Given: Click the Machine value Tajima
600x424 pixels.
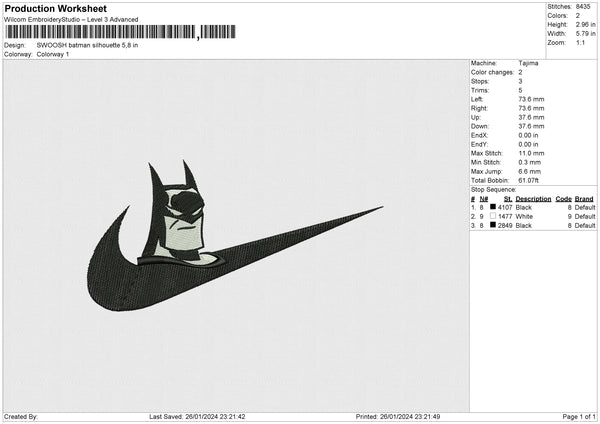Looking at the screenshot, I should (x=528, y=63).
